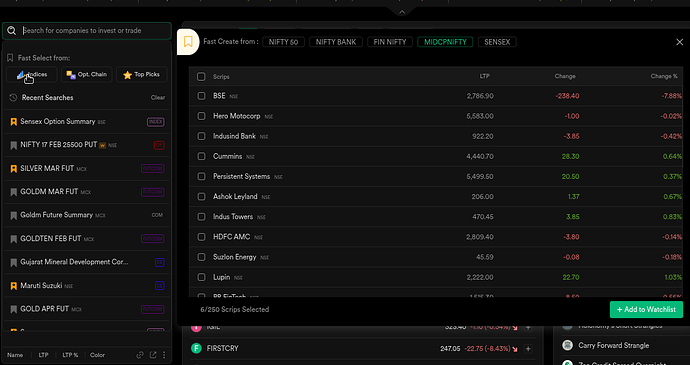Check the Indusind Bank checkbox
690x365 pixels.
[x=201, y=136]
